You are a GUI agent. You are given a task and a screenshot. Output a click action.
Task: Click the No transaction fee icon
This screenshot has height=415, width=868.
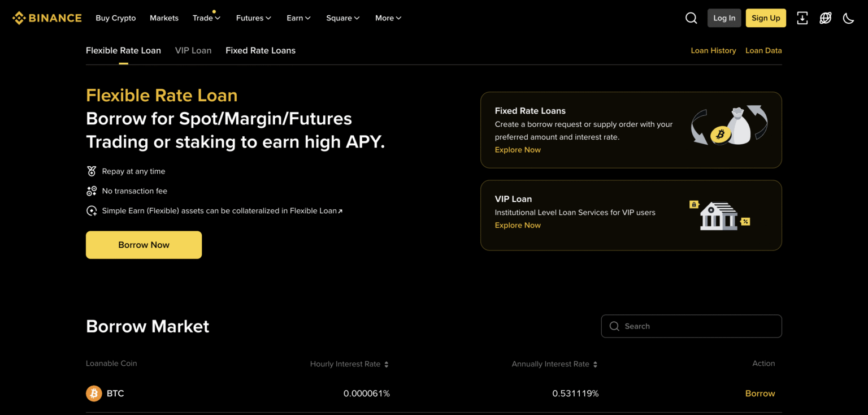[92, 191]
